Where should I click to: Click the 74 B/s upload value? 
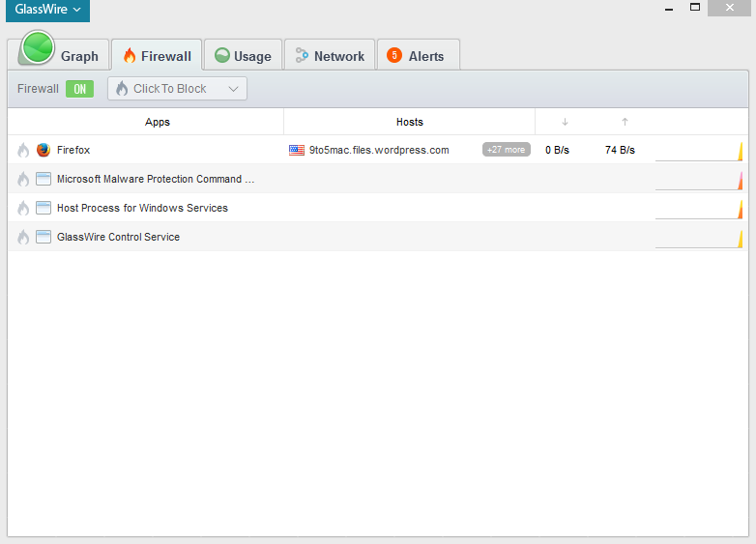(620, 150)
